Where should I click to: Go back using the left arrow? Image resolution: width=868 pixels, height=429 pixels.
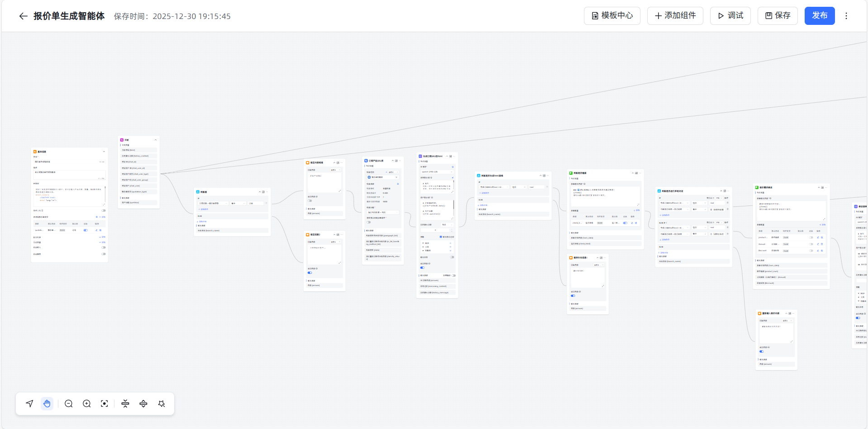(23, 16)
